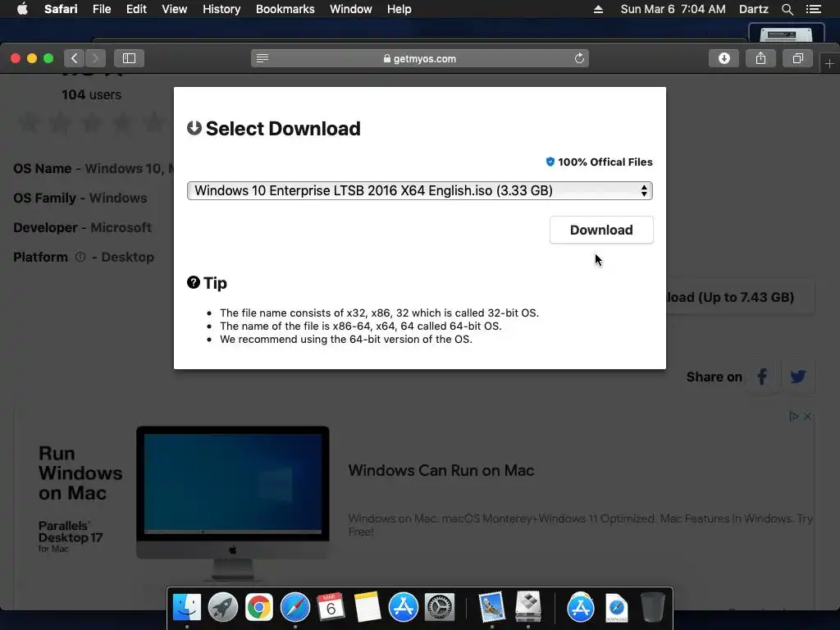Open Launchpad from the Dock

223,608
